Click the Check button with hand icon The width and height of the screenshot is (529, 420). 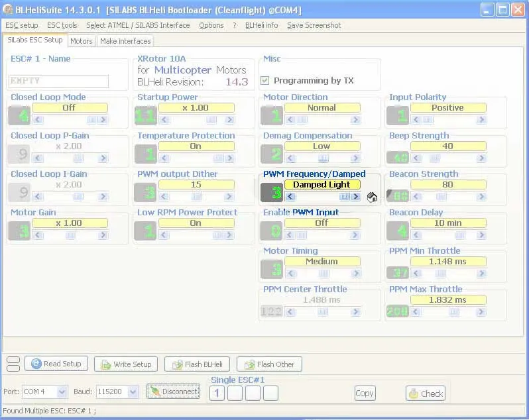pyautogui.click(x=425, y=393)
